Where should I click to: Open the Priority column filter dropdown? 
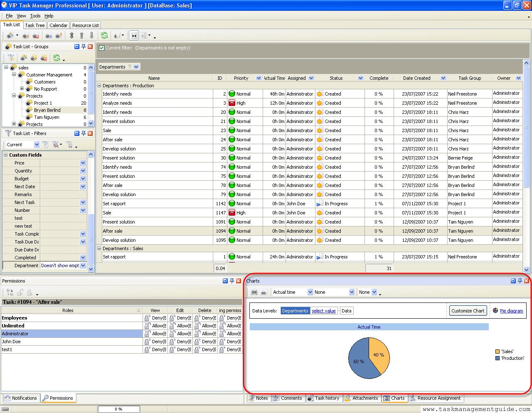259,78
